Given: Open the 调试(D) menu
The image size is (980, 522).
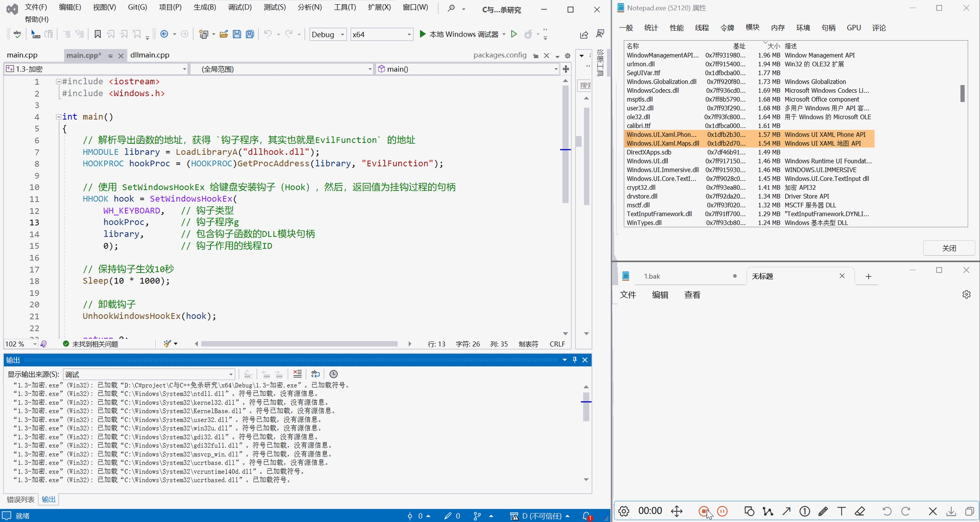Looking at the screenshot, I should point(239,7).
